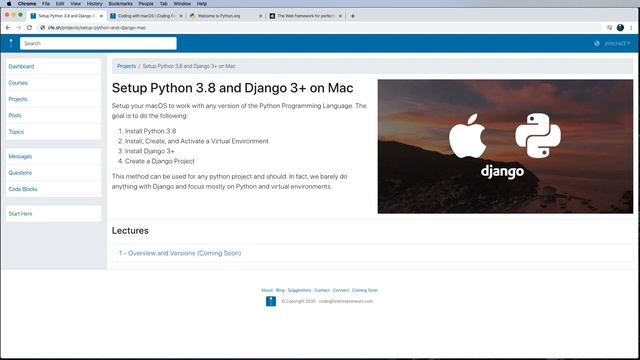Open the Chrome application menu
Screen dimensions: 640x360
click(x=27, y=4)
